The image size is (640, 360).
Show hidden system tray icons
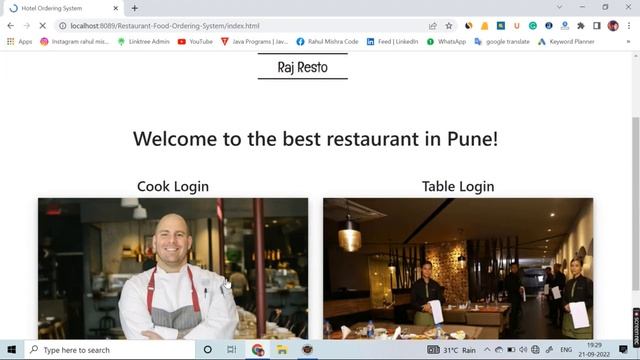[487, 350]
